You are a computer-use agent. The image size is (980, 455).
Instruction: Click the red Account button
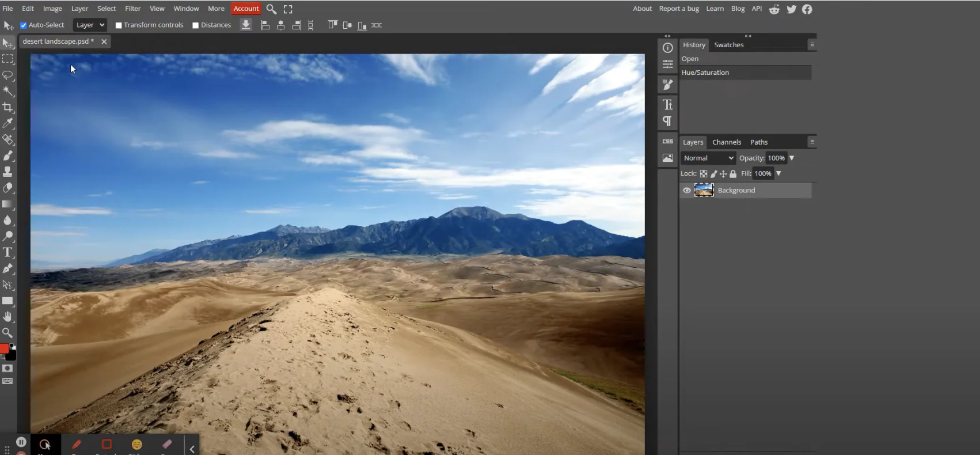pos(246,9)
